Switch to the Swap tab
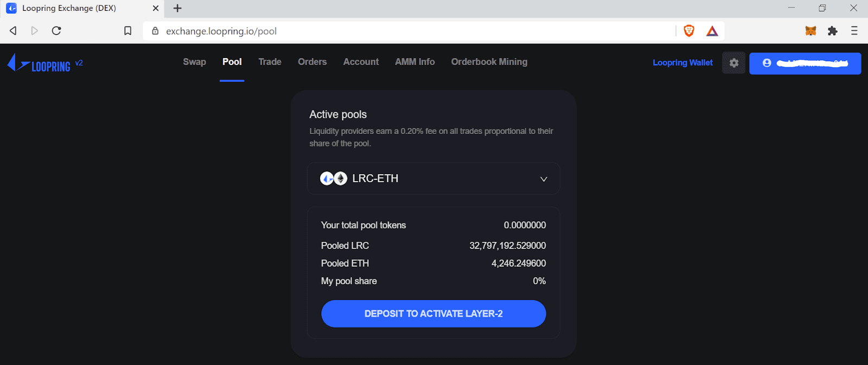 point(194,62)
